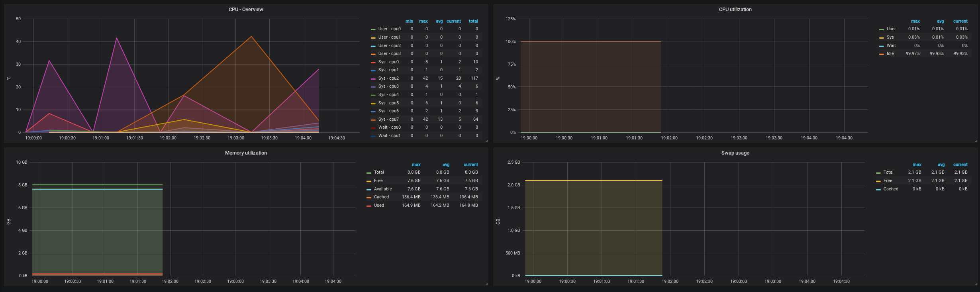Viewport: 980px width, 292px height.
Task: Expand the Memory utilization panel menu
Action: 245,153
